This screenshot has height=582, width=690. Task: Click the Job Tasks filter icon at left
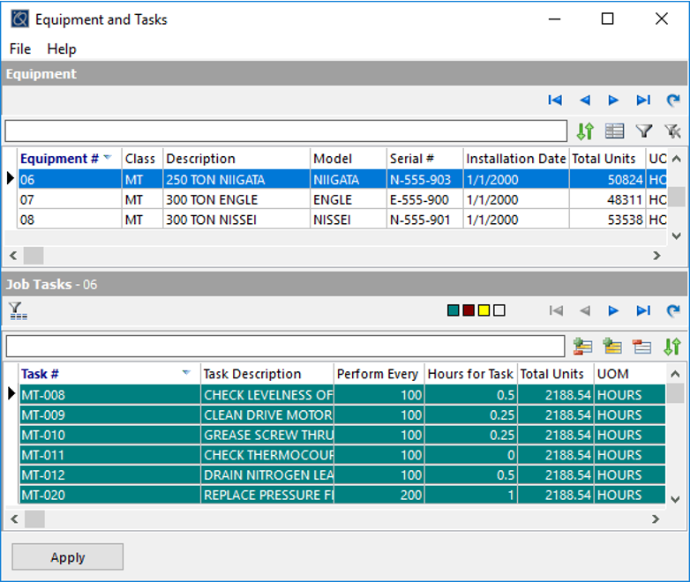(x=17, y=311)
